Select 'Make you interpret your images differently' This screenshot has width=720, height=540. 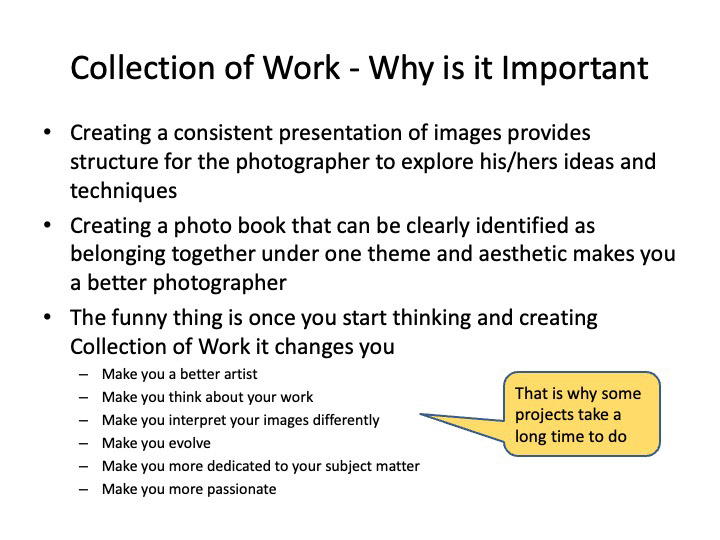click(241, 420)
